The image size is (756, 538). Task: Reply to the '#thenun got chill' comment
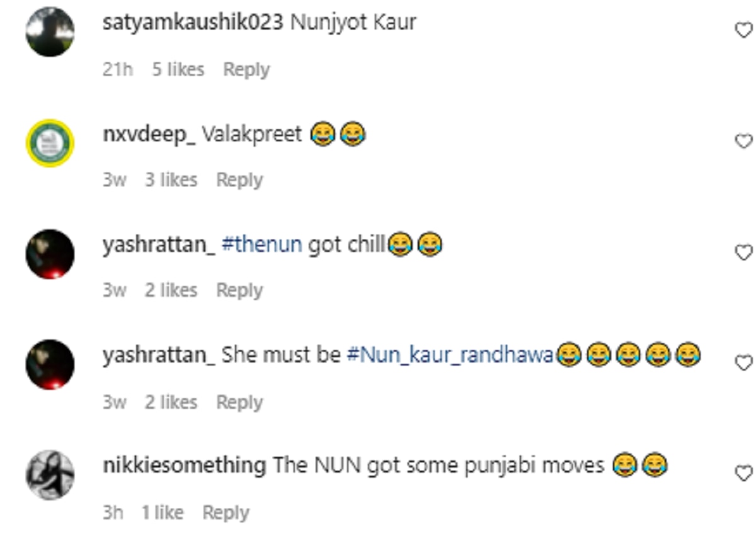239,290
